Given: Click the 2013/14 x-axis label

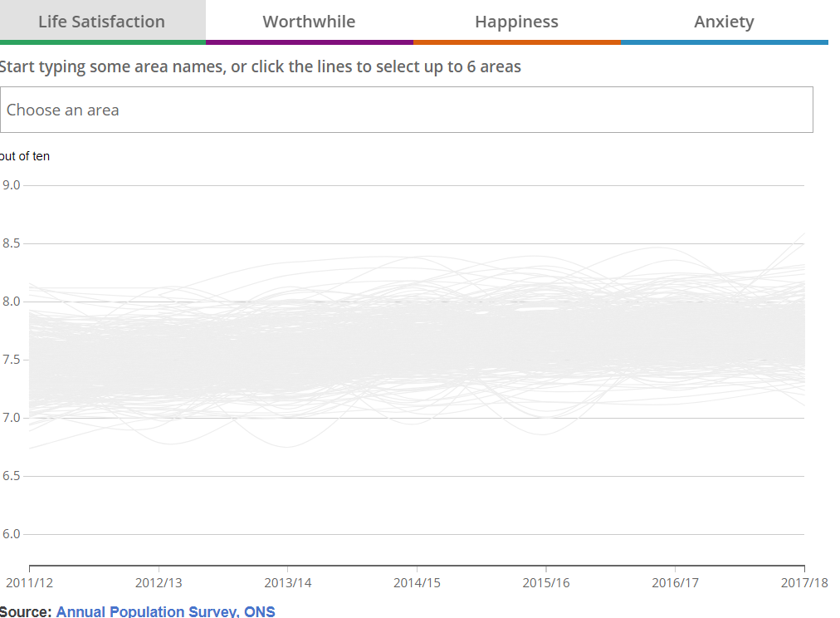Looking at the screenshot, I should [287, 583].
